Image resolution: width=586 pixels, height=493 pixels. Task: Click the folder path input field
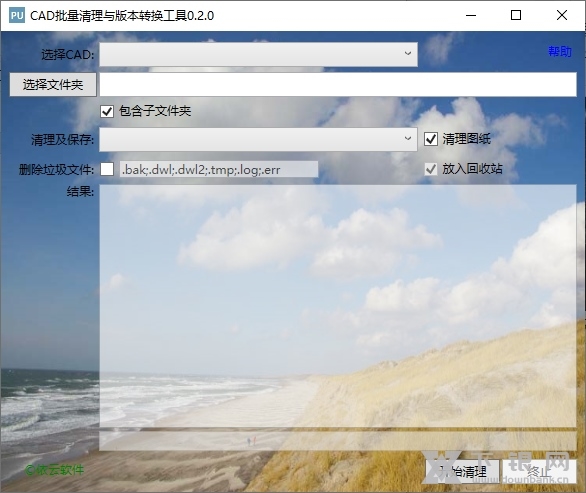338,84
